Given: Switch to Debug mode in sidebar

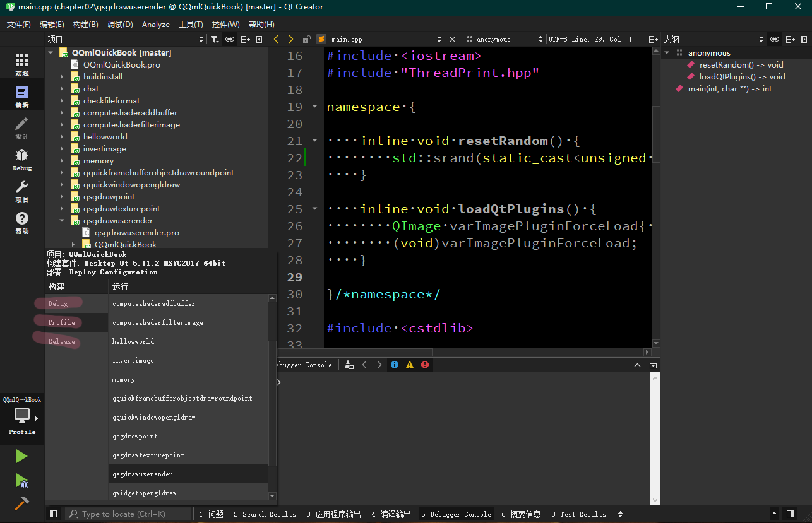Looking at the screenshot, I should click(x=22, y=159).
